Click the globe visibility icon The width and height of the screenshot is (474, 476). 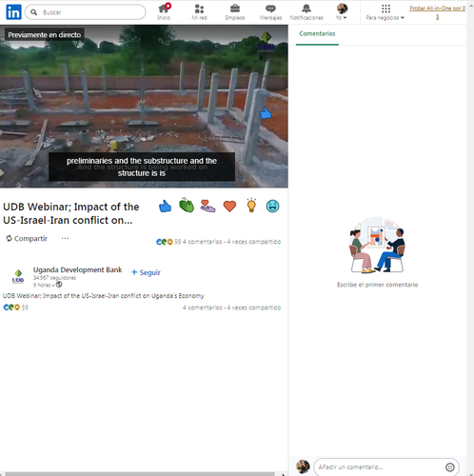[59, 285]
